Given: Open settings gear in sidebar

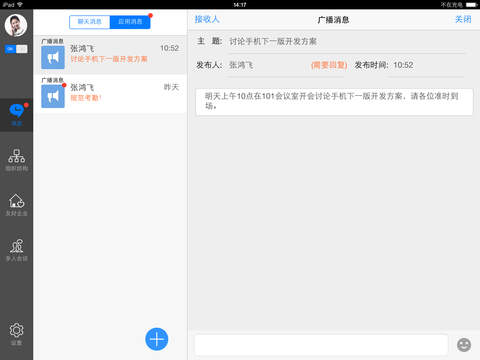Looking at the screenshot, I should [x=16, y=334].
